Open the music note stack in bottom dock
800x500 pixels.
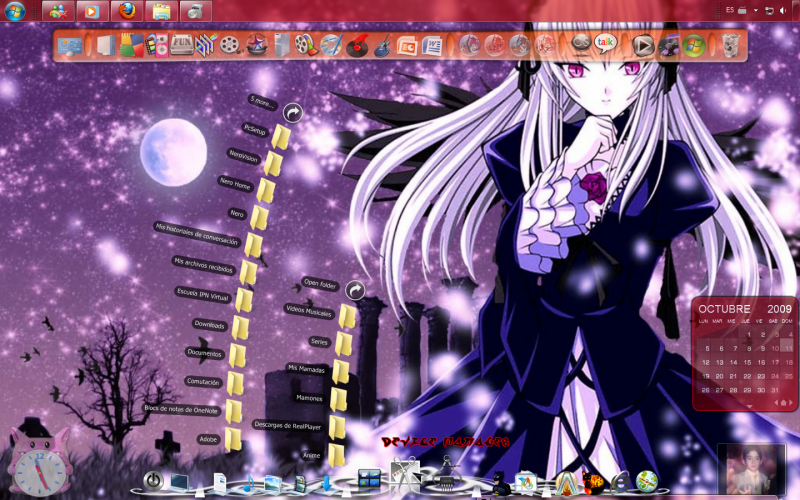point(248,483)
